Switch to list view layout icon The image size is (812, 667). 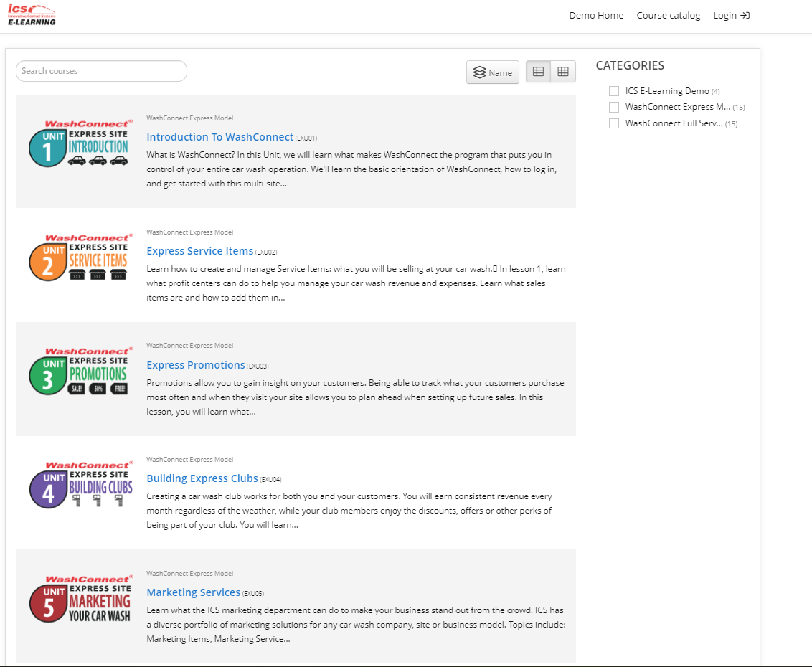[539, 72]
